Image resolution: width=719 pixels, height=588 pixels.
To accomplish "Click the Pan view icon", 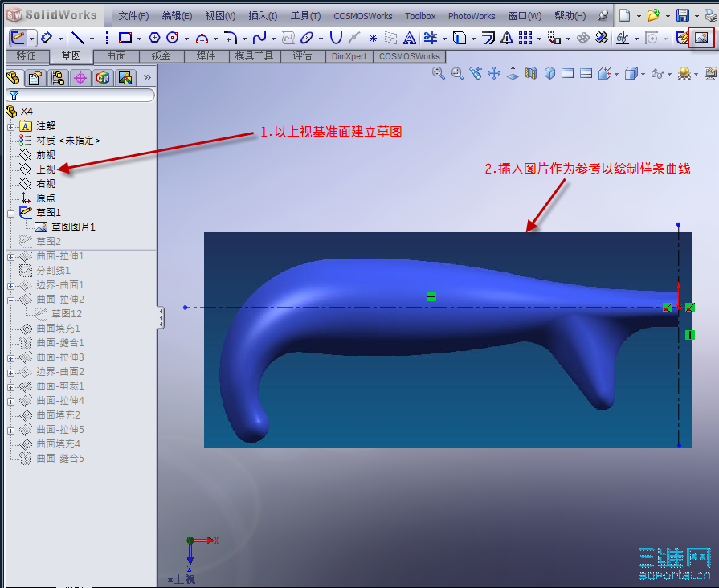I will [x=494, y=73].
